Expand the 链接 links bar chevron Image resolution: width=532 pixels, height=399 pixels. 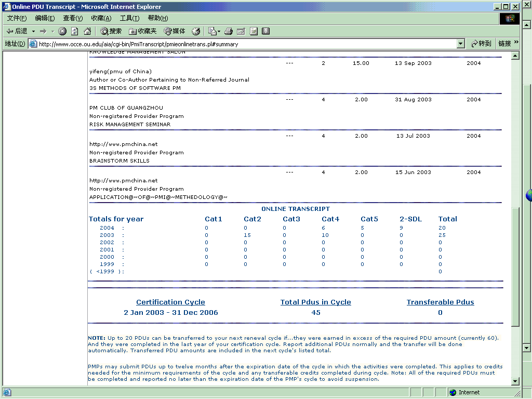516,42
